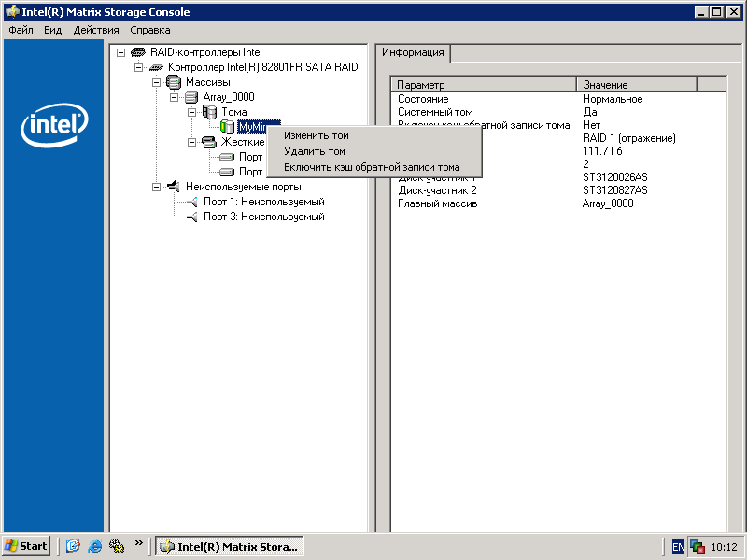Open the Вид menu
The image size is (747, 560).
(53, 30)
